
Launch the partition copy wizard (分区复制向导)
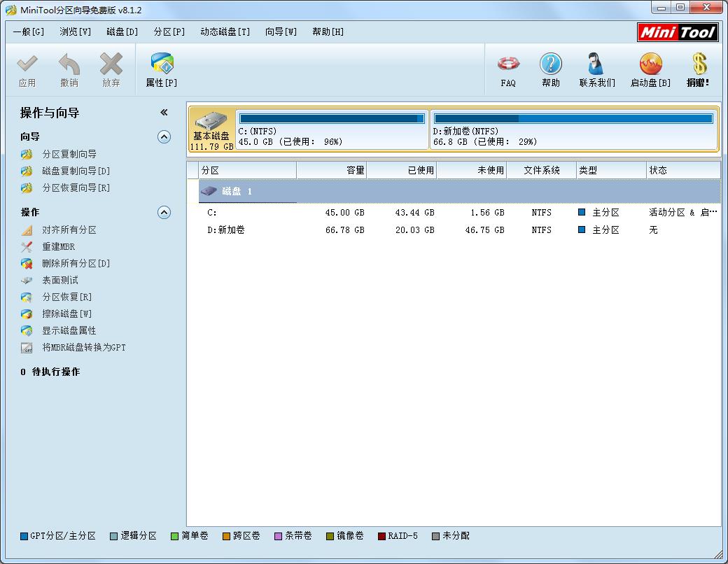pos(69,154)
